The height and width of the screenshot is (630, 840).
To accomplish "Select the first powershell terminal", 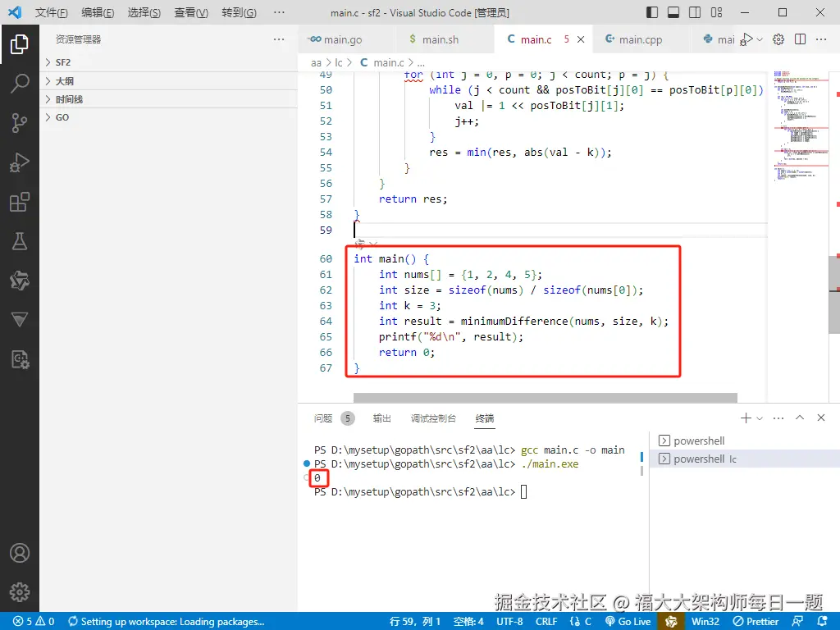I will [x=745, y=441].
